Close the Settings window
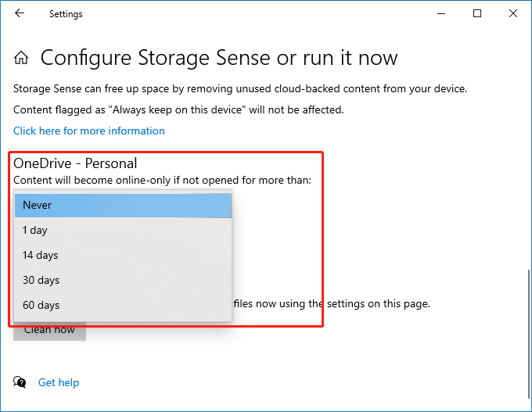532x412 pixels. click(513, 14)
